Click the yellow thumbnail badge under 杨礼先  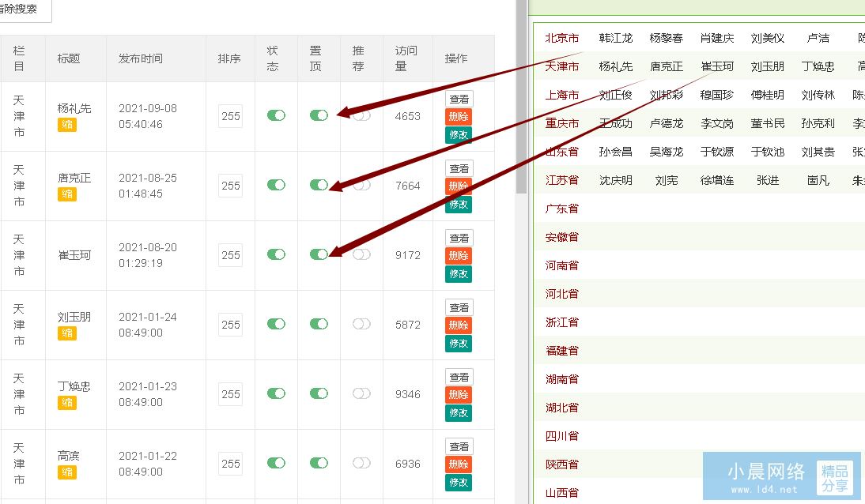click(67, 125)
